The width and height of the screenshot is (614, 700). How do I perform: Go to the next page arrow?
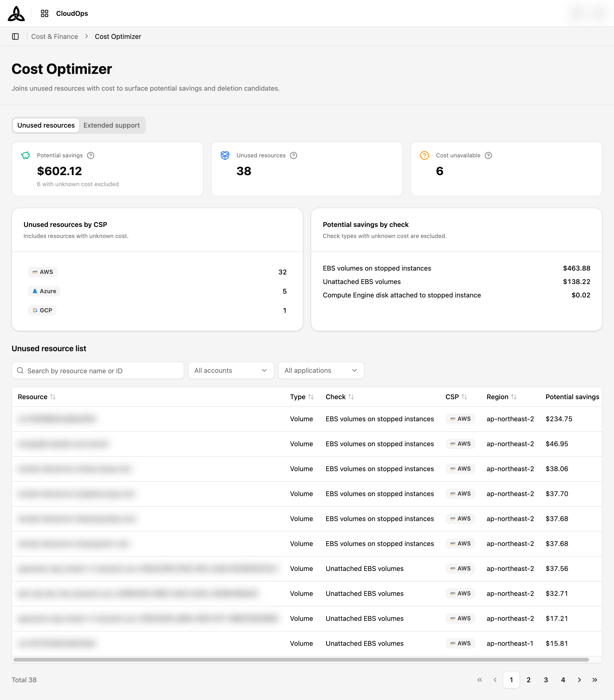point(579,680)
